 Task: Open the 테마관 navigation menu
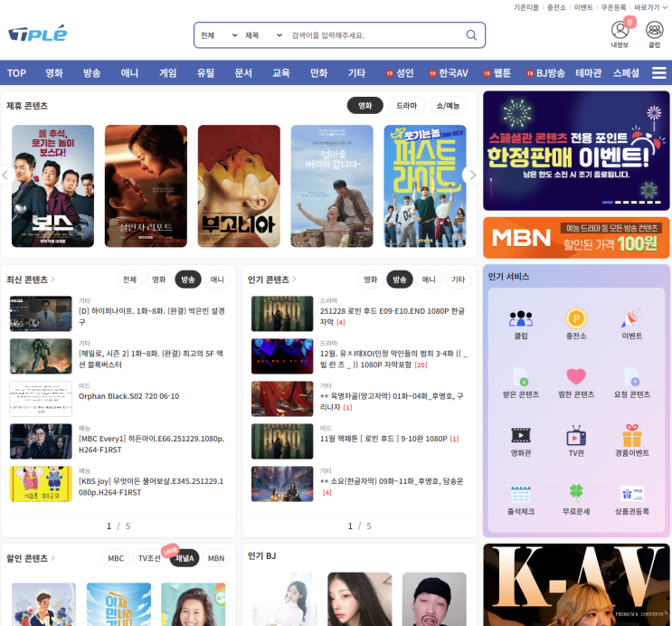pyautogui.click(x=589, y=73)
